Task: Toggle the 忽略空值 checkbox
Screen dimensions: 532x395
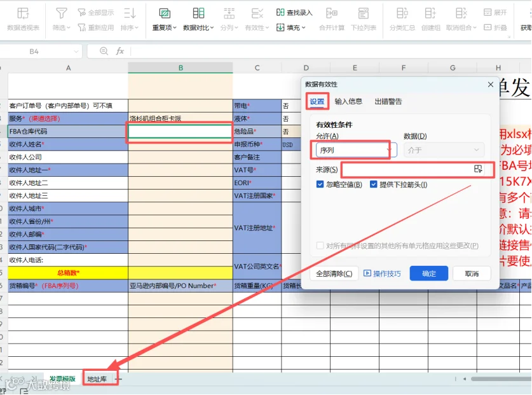Action: click(x=320, y=184)
